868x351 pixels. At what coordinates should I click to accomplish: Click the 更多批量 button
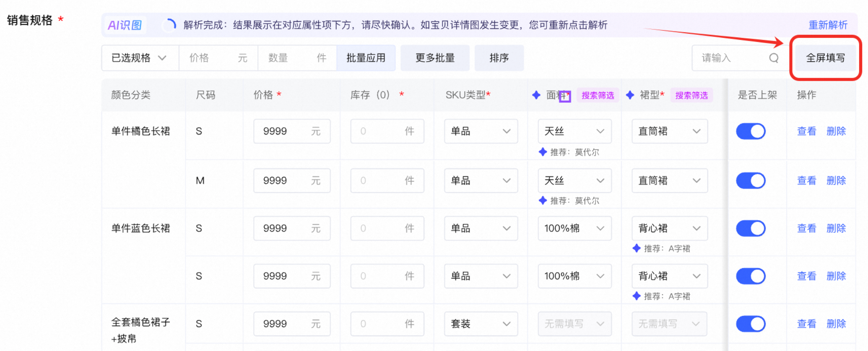(435, 58)
